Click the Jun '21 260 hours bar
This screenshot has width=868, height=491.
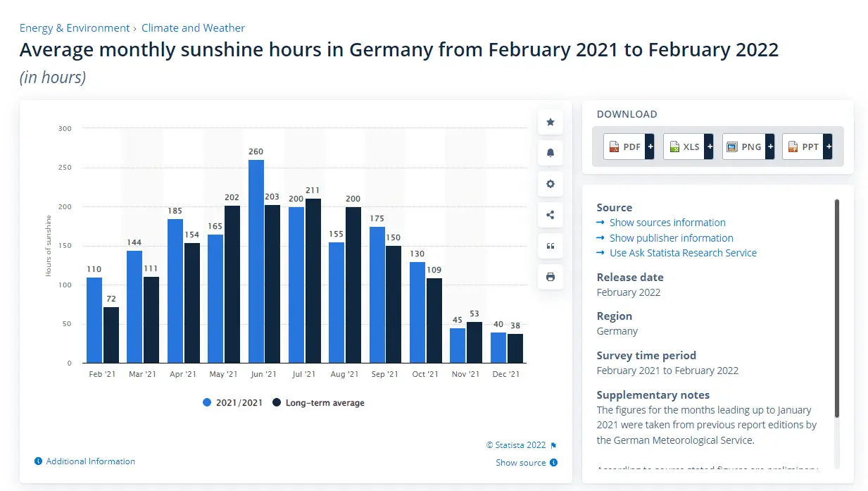coord(256,261)
